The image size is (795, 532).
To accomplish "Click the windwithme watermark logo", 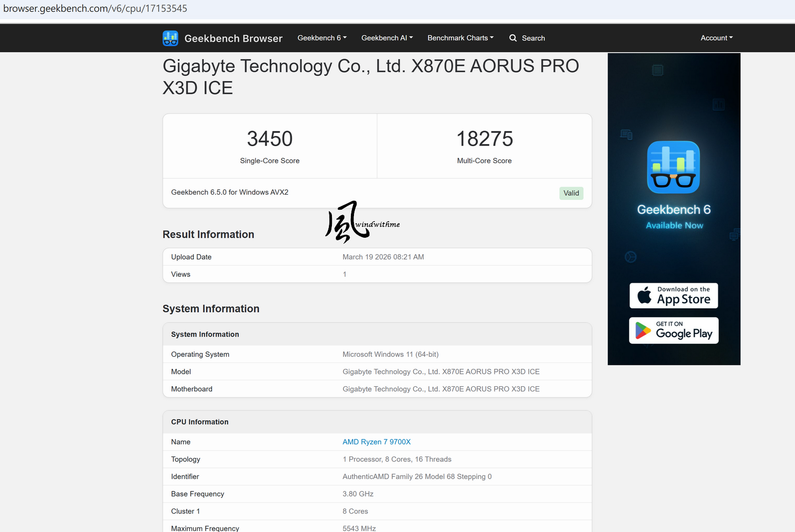I will click(x=362, y=222).
